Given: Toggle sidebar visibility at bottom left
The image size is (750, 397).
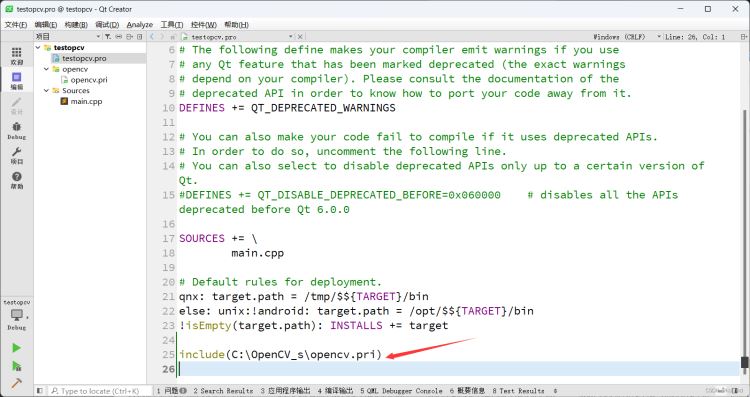Looking at the screenshot, I should coord(40,391).
